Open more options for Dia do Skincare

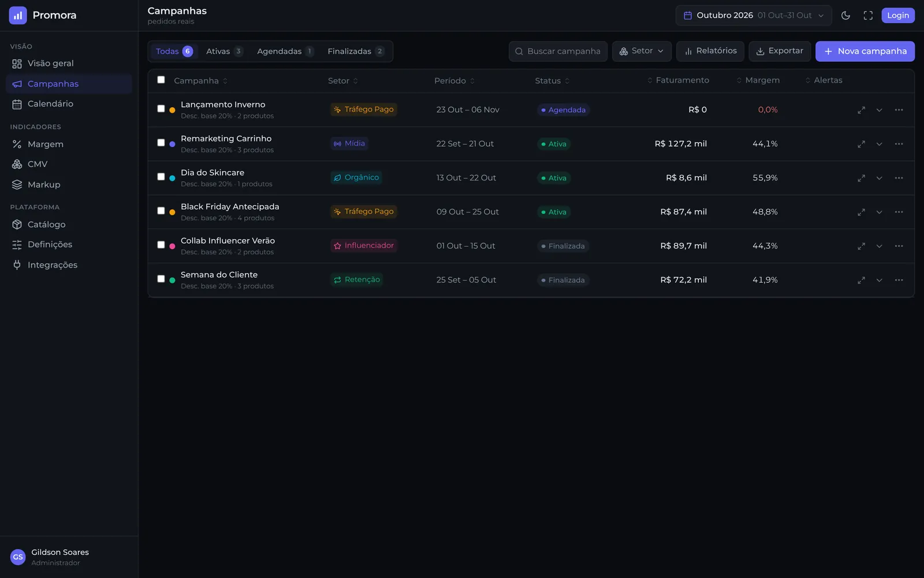tap(899, 178)
